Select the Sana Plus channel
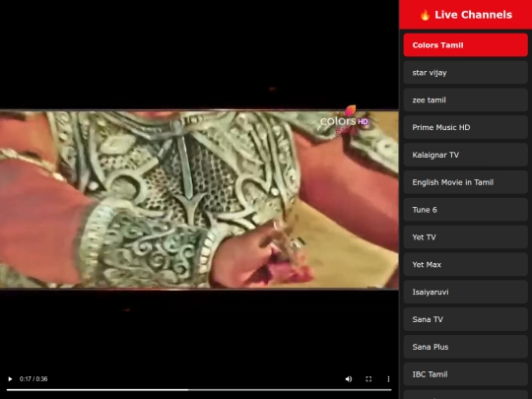The height and width of the screenshot is (399, 532). [x=465, y=347]
